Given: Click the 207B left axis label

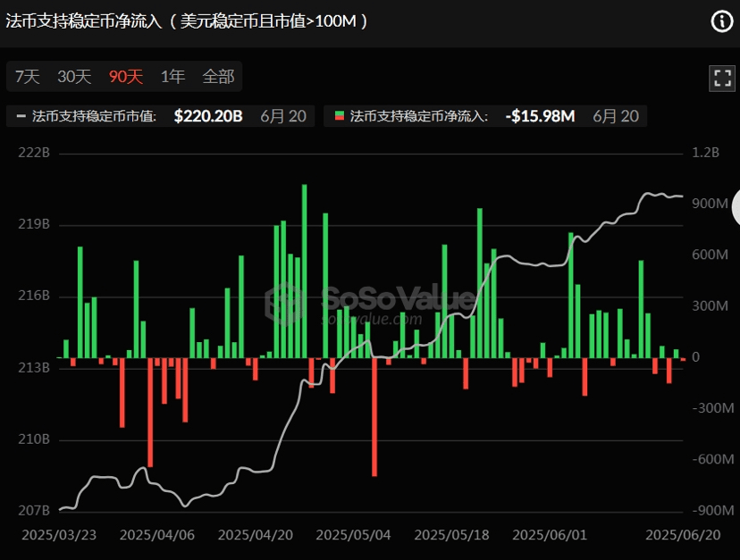Looking at the screenshot, I should click(34, 511).
